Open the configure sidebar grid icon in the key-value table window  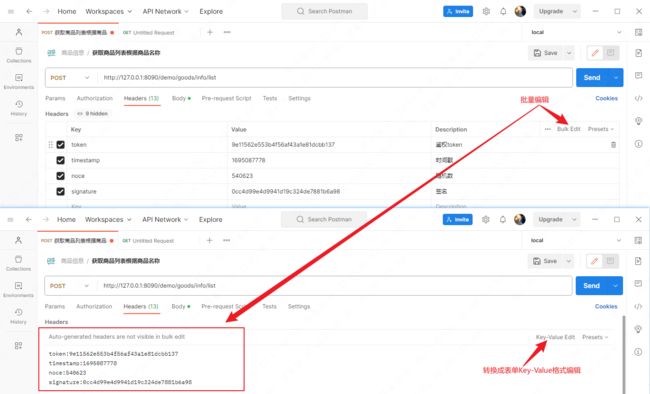coord(19,138)
